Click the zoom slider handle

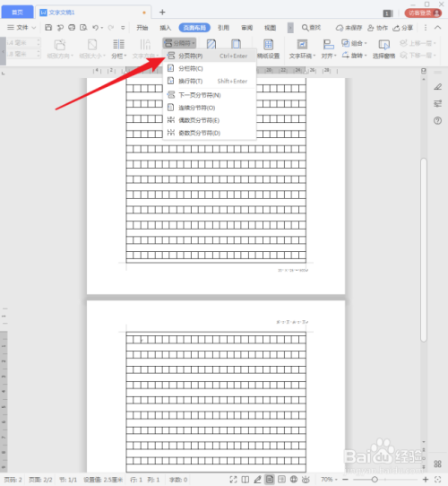pyautogui.click(x=375, y=479)
